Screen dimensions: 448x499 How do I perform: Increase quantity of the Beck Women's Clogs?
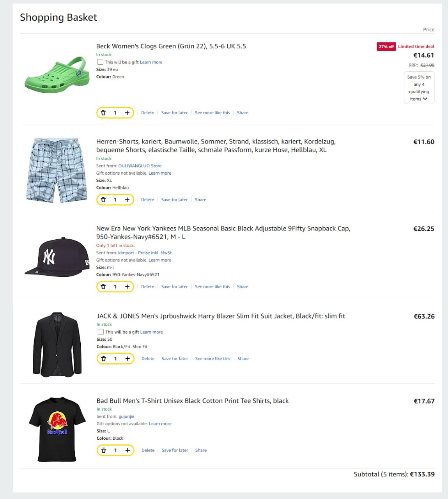coord(127,113)
